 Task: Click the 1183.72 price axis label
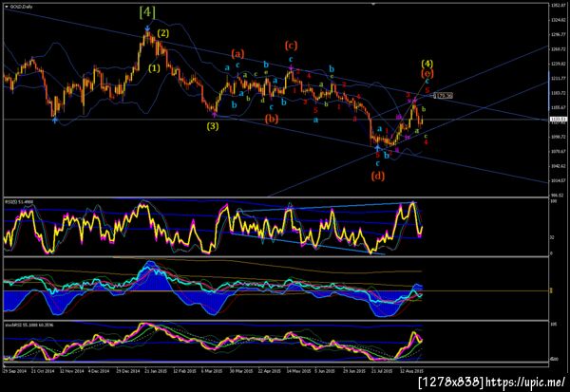click(x=558, y=93)
